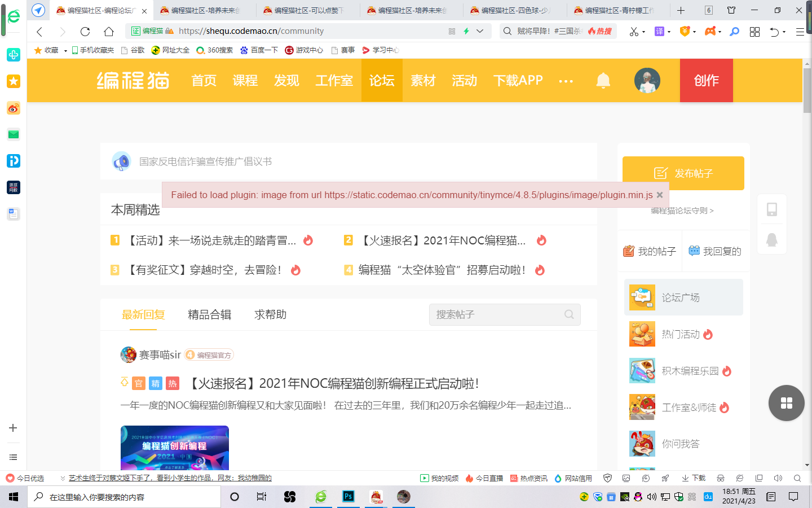Expand the address bar dropdown arrow
This screenshot has height=508, width=812.
pos(480,31)
